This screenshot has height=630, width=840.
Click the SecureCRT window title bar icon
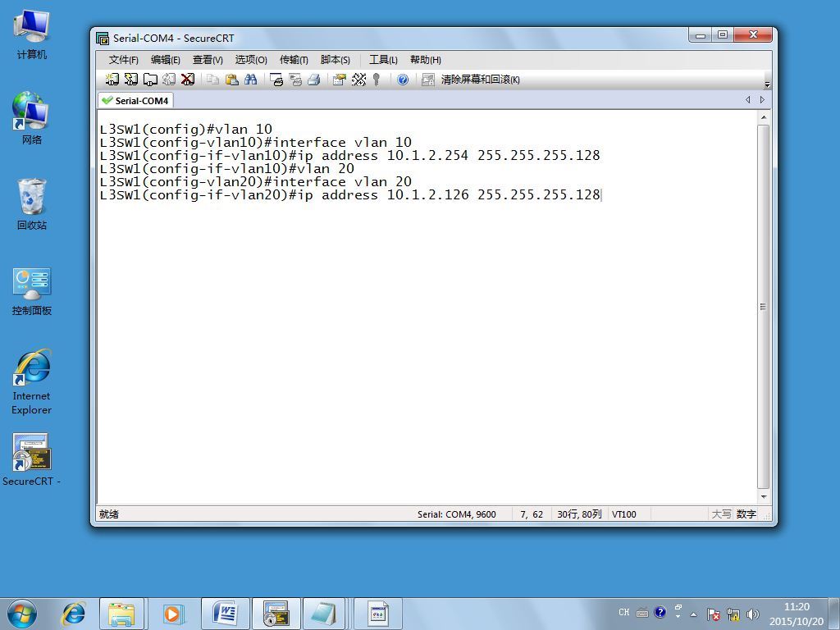(103, 38)
